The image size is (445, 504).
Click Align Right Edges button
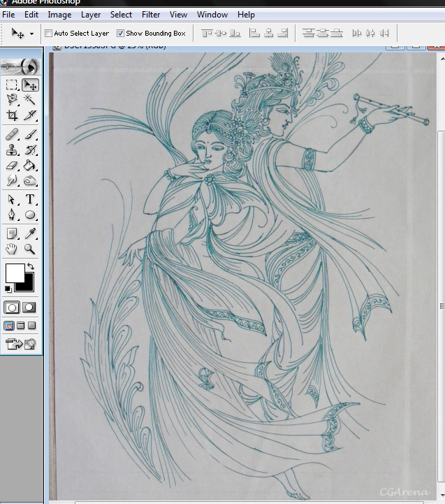coord(283,33)
